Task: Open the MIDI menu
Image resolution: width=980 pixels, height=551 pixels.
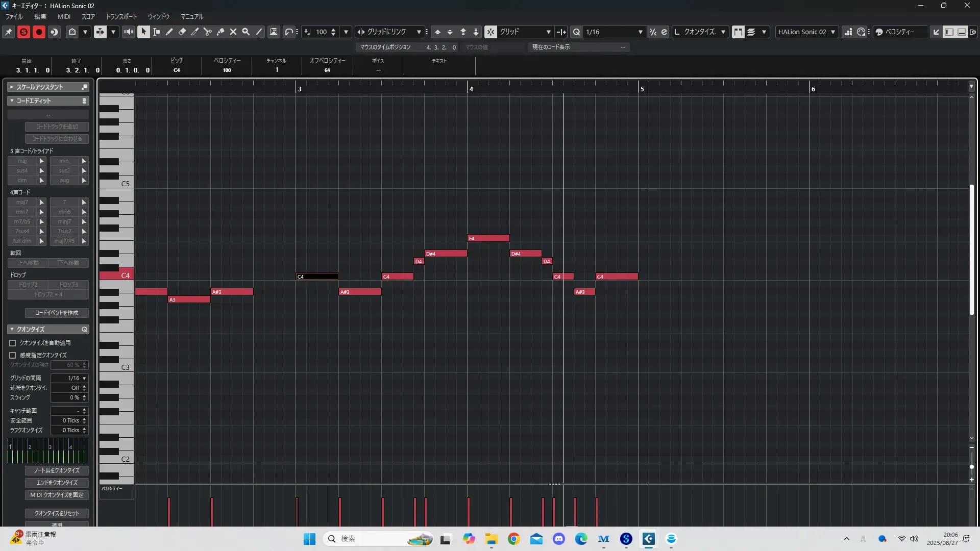Action: click(64, 16)
